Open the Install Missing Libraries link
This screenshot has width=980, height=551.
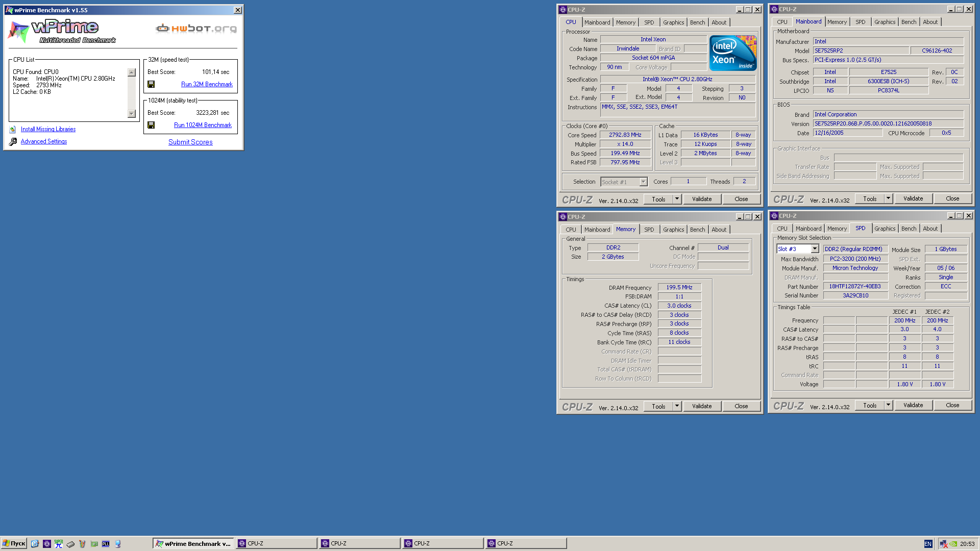(48, 130)
